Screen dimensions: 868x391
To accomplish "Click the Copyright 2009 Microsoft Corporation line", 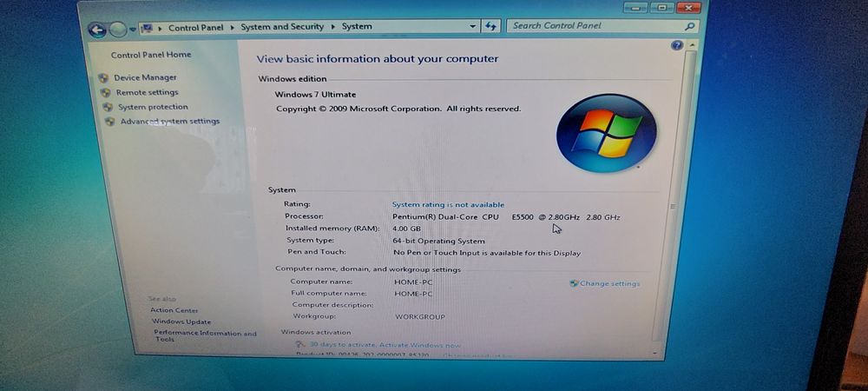I will [398, 109].
